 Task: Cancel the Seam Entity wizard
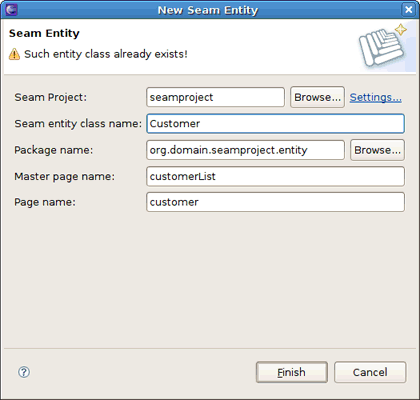click(x=370, y=372)
